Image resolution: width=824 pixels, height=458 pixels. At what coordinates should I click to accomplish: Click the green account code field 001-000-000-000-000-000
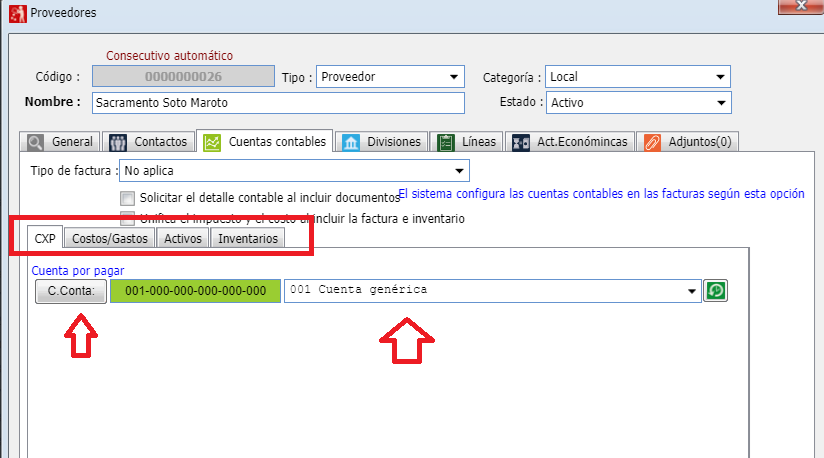click(195, 291)
